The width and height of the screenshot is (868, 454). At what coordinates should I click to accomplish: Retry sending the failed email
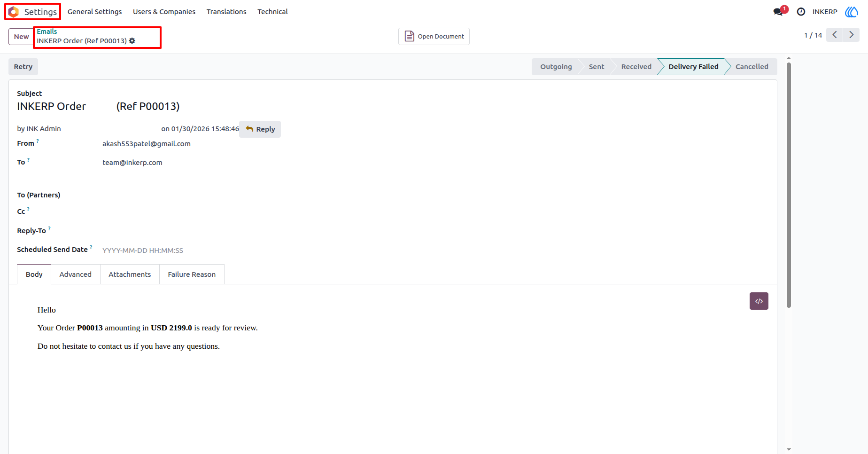[23, 67]
